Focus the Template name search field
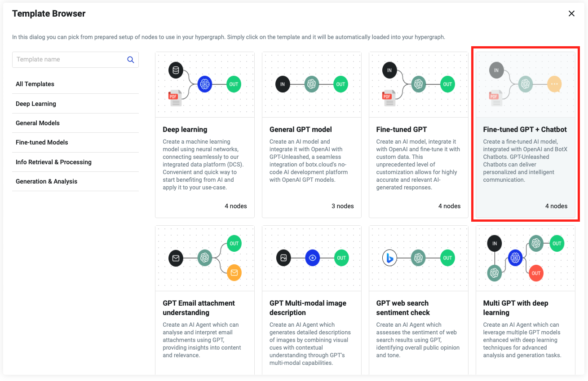 point(70,60)
